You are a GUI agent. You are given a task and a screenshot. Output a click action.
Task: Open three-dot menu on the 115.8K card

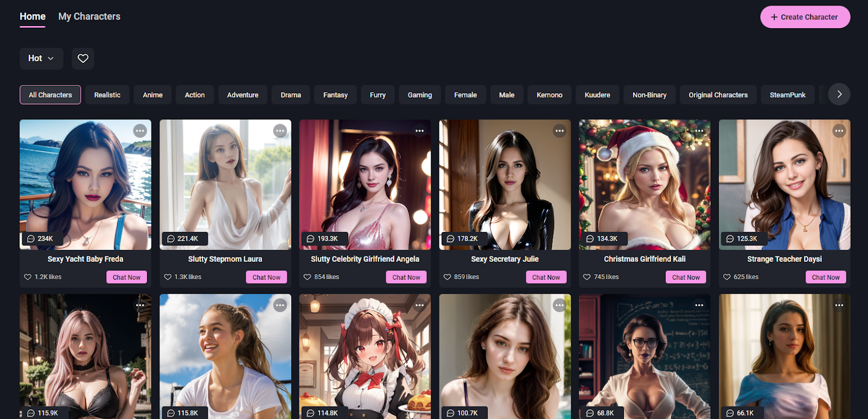click(280, 305)
